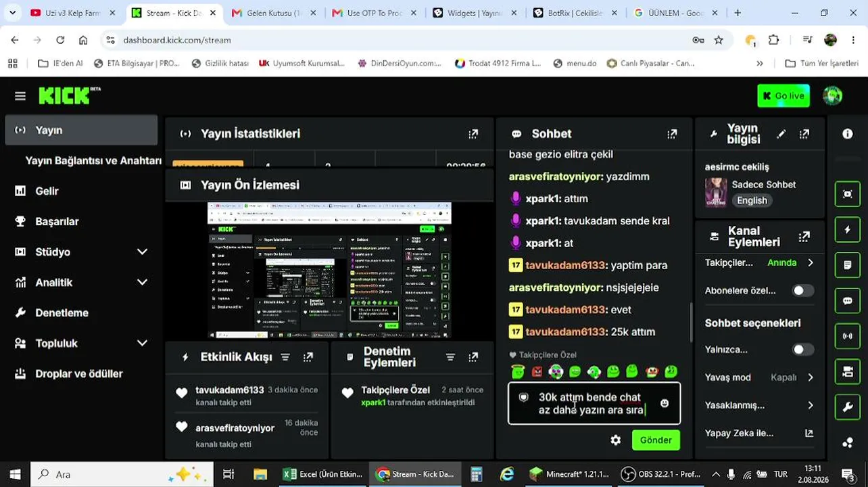Viewport: 868px width, 487px height.
Task: Open the info icon in right rail
Action: [x=848, y=134]
